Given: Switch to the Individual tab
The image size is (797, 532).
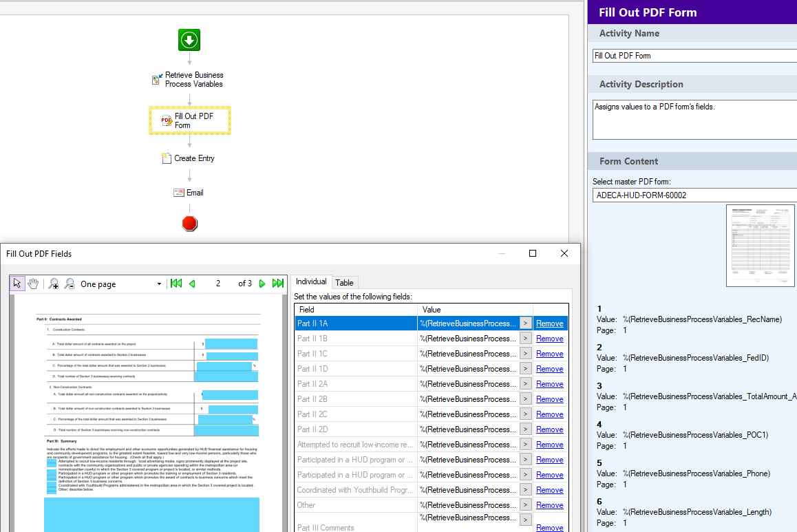Looking at the screenshot, I should pyautogui.click(x=311, y=281).
